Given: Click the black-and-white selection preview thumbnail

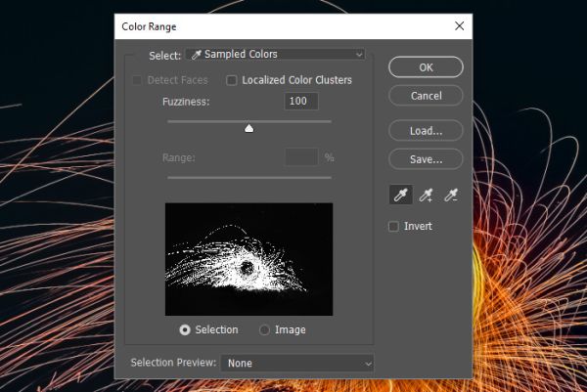Looking at the screenshot, I should (x=248, y=259).
